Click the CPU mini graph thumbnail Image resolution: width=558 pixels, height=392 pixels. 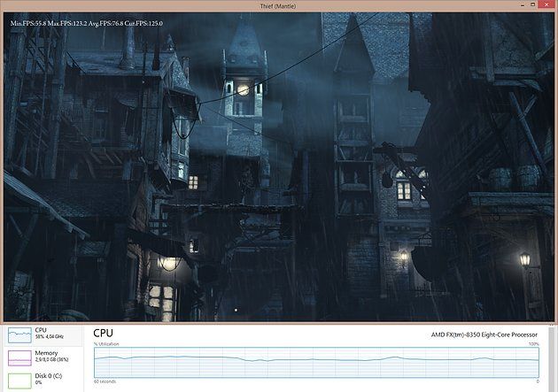pyautogui.click(x=19, y=335)
